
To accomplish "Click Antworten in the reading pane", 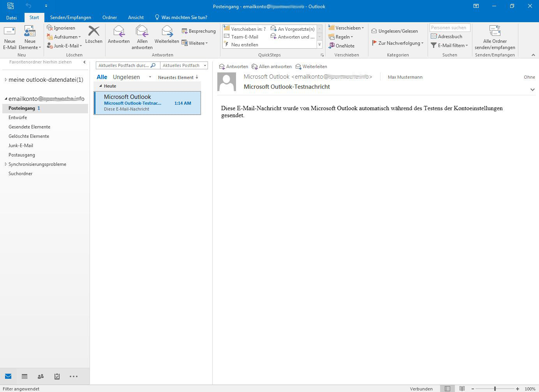I will pyautogui.click(x=234, y=67).
